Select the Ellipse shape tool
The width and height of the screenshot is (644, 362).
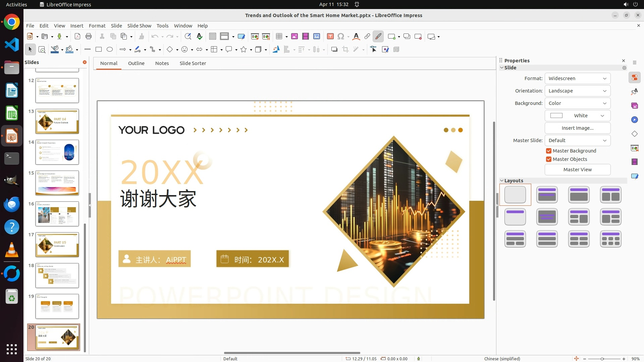[110, 50]
